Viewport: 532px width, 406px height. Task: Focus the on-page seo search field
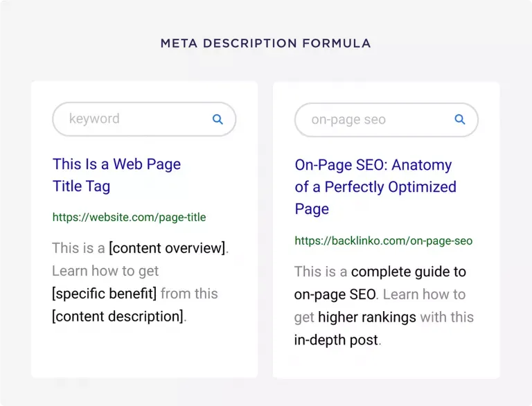pyautogui.click(x=387, y=120)
